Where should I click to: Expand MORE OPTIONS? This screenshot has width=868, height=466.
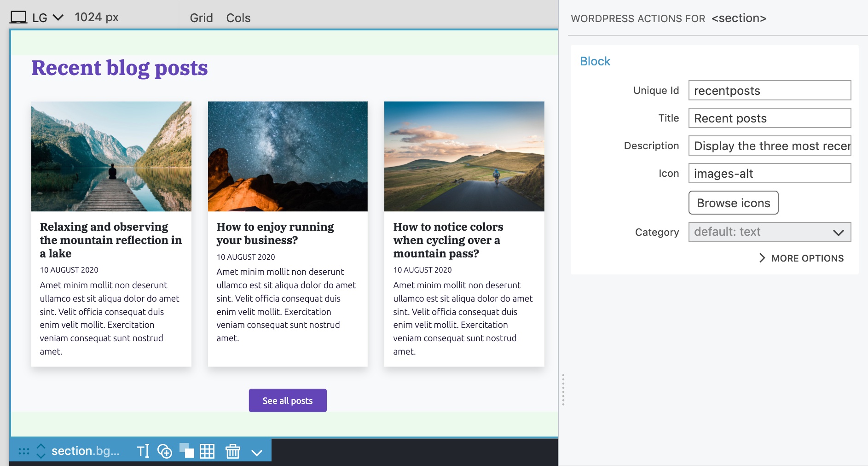pos(801,258)
